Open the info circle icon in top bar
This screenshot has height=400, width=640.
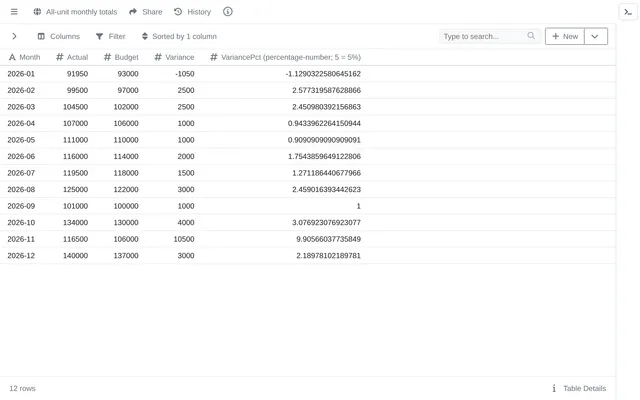pyautogui.click(x=228, y=12)
